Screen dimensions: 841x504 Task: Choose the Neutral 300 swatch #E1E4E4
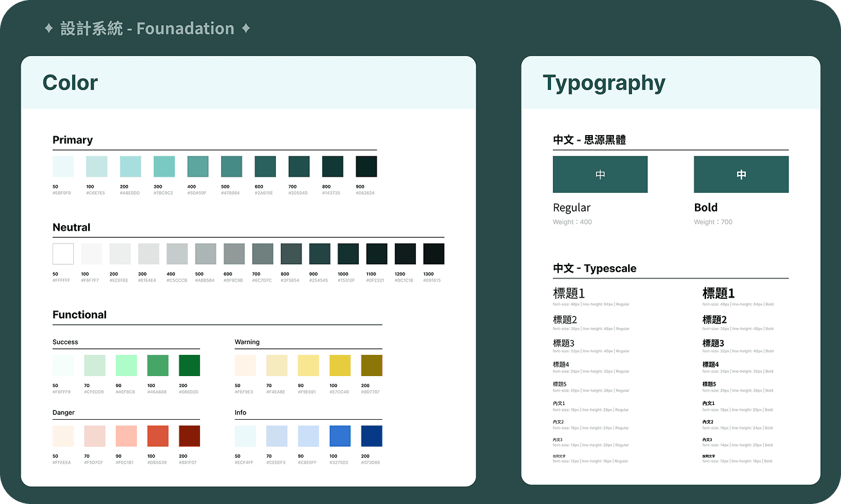[x=149, y=254]
